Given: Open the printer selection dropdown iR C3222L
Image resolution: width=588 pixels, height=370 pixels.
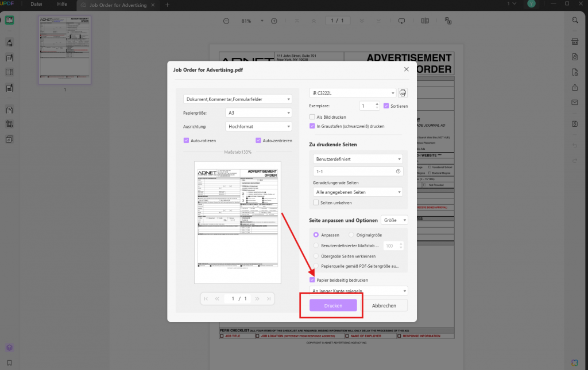Looking at the screenshot, I should click(x=351, y=92).
